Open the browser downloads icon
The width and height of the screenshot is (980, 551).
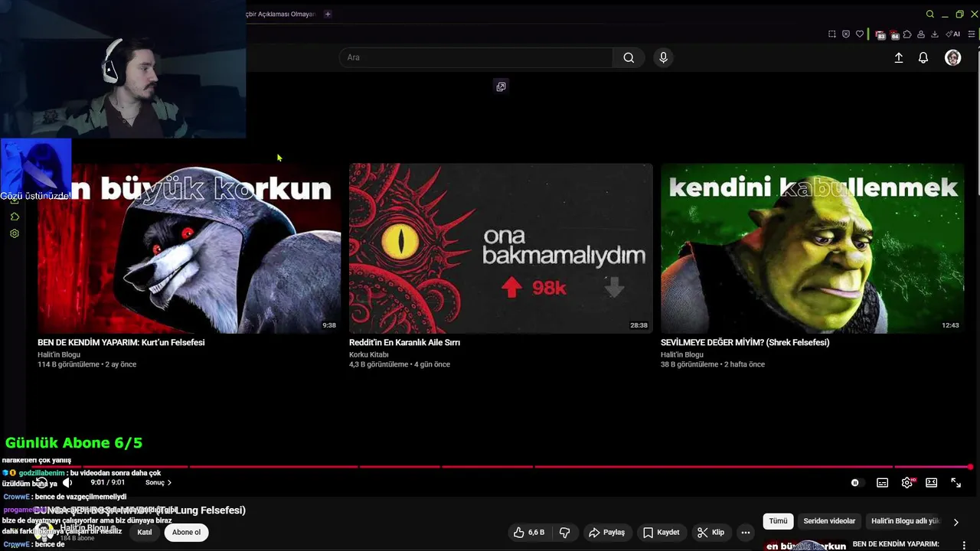tap(935, 34)
